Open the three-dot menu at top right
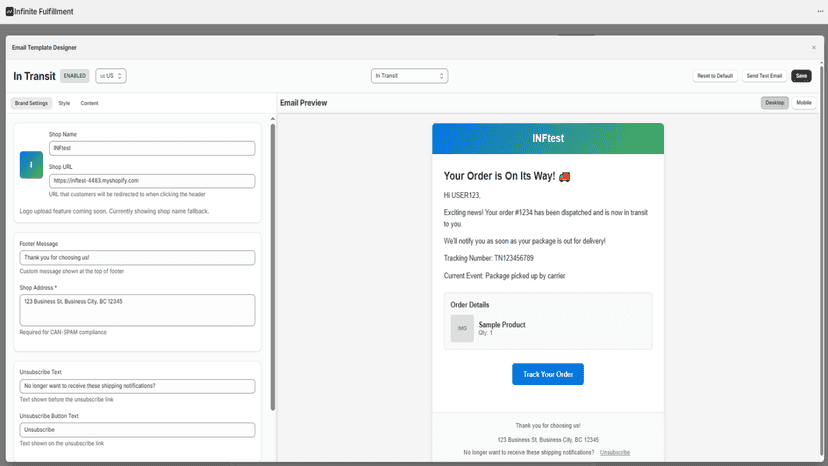828x466 pixels. click(x=820, y=12)
